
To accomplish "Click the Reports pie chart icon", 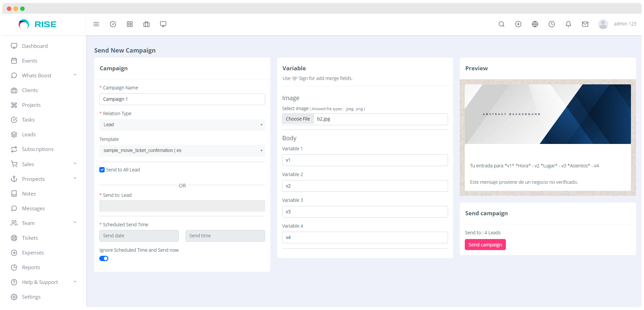I will pos(14,267).
